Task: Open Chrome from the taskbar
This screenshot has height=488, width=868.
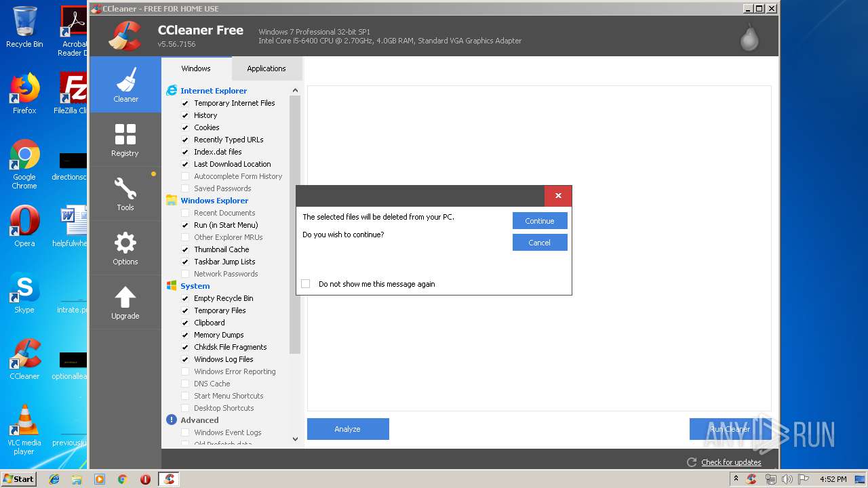Action: [122, 479]
